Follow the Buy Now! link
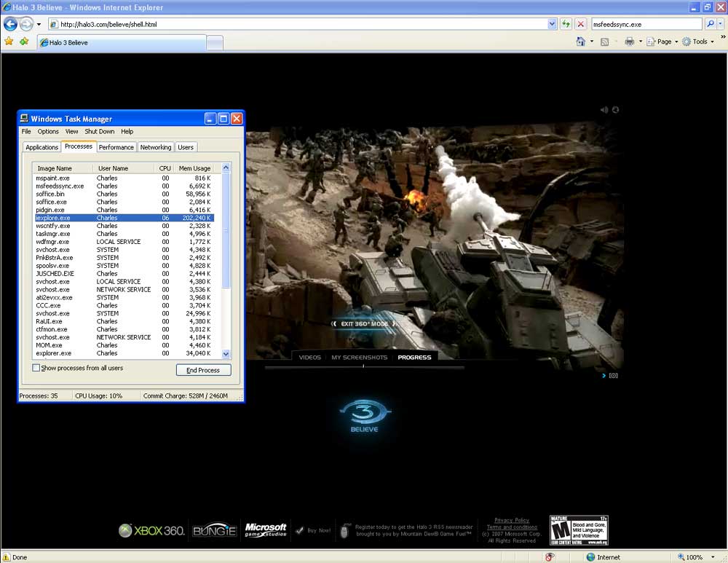Screen dimensions: 728x563 [x=319, y=530]
